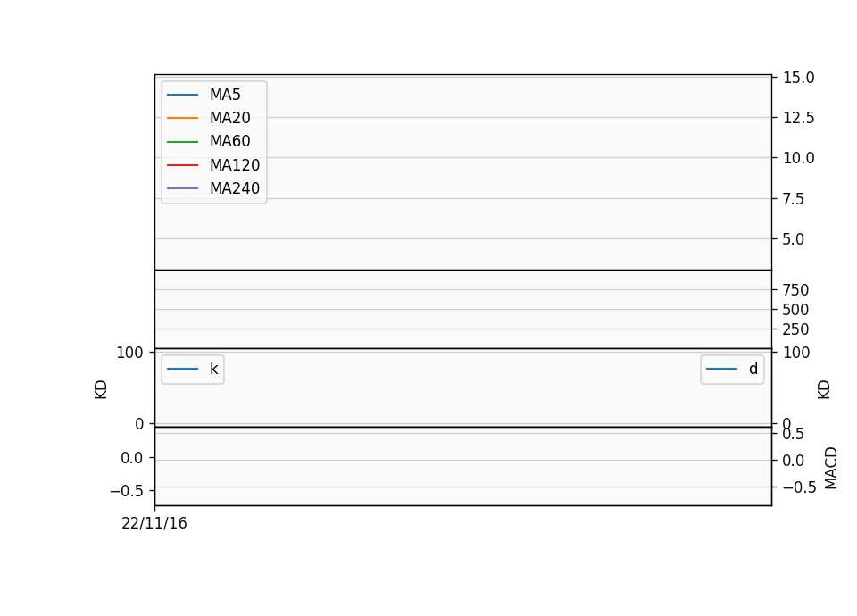Click the MACD axis label
The image size is (857, 616).
click(x=831, y=468)
